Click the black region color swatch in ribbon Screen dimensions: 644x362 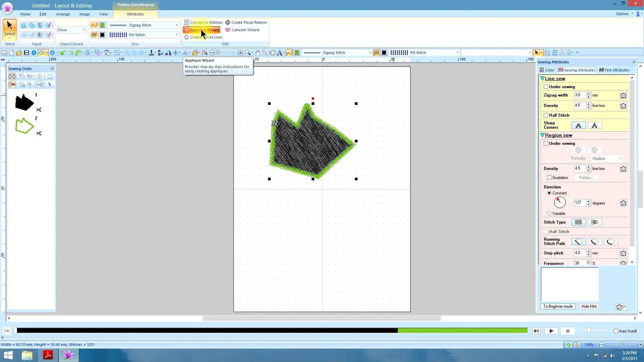point(102,35)
